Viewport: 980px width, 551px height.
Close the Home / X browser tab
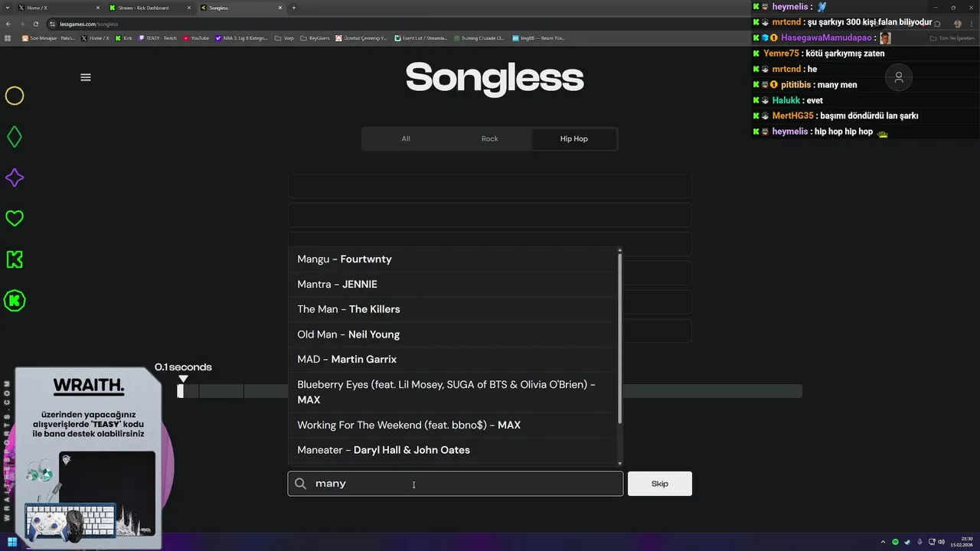coord(98,8)
